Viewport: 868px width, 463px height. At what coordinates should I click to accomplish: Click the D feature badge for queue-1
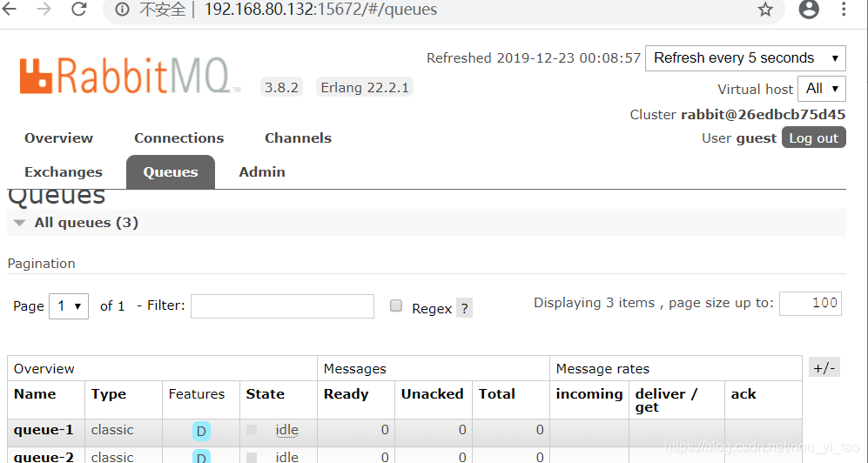tap(201, 432)
